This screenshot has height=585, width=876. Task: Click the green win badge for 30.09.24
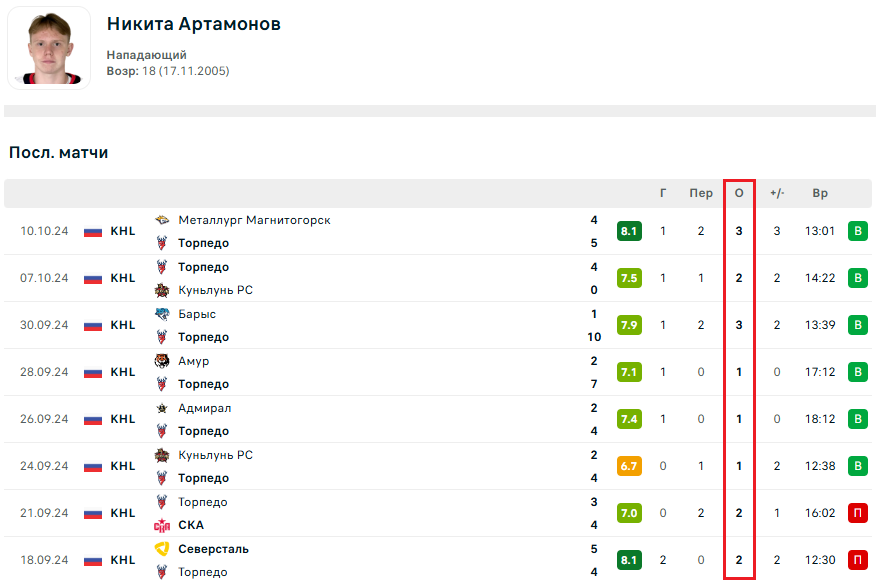pos(857,325)
